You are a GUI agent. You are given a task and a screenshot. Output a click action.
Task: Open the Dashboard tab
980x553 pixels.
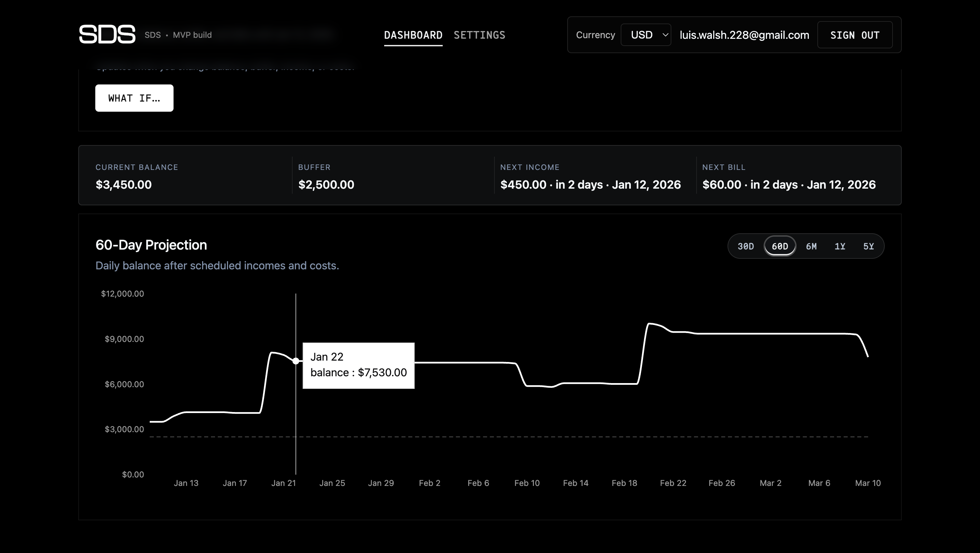click(413, 35)
